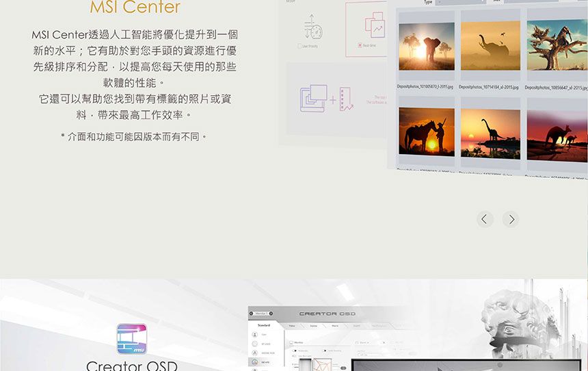Click filename Depositphotos_101005870_l-2015.jpg

pos(425,87)
